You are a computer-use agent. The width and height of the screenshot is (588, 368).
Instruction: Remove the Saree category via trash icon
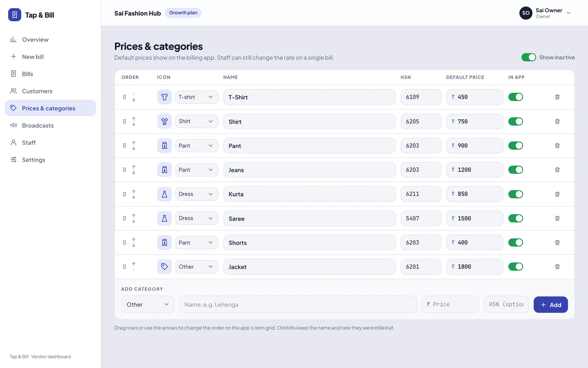(557, 218)
